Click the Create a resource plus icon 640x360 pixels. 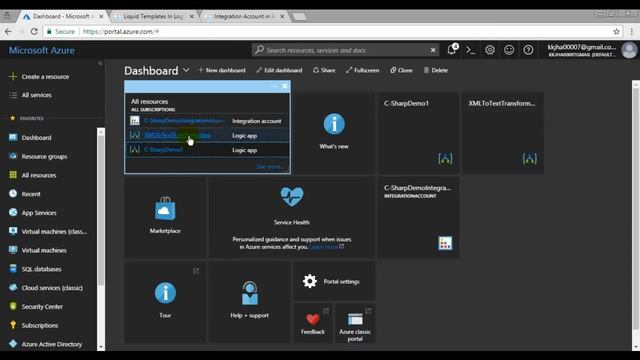click(13, 76)
